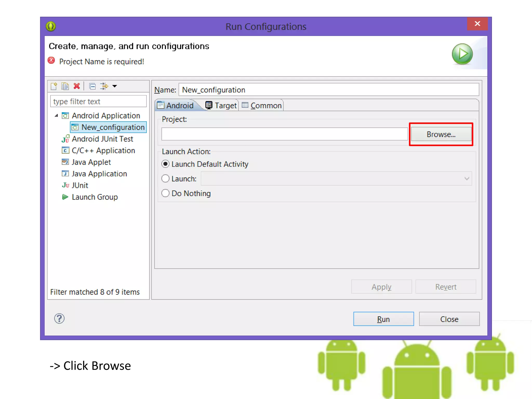This screenshot has height=399, width=532.
Task: Click the collapse all icon
Action: 92,86
